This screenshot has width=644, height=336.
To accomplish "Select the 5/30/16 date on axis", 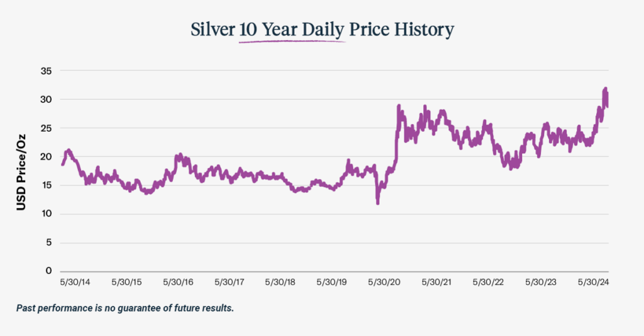I will click(x=179, y=283).
